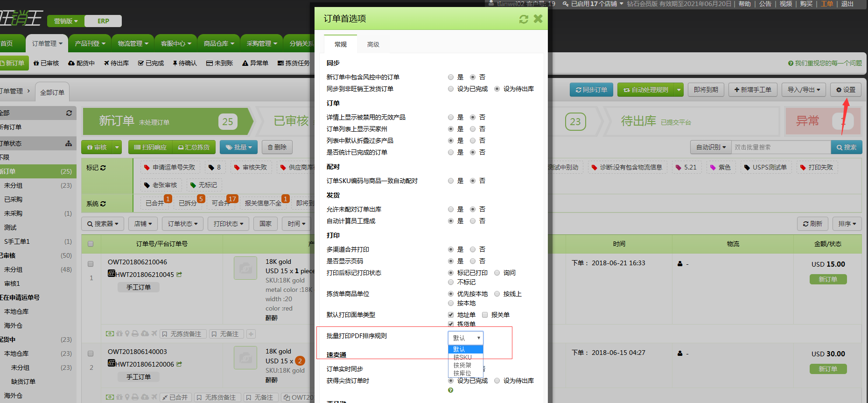Click the 刷新 button
Viewport: 868px width, 403px height.
point(812,224)
